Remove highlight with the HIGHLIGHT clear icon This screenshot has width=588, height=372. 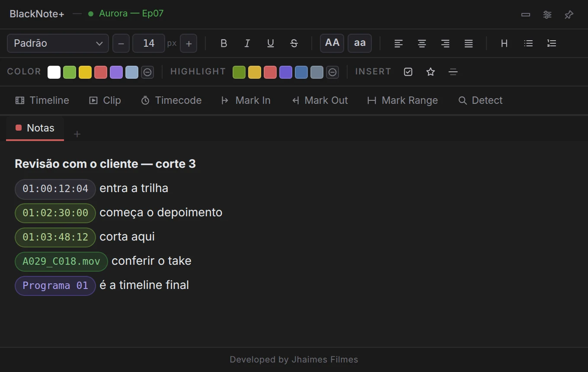tap(332, 72)
